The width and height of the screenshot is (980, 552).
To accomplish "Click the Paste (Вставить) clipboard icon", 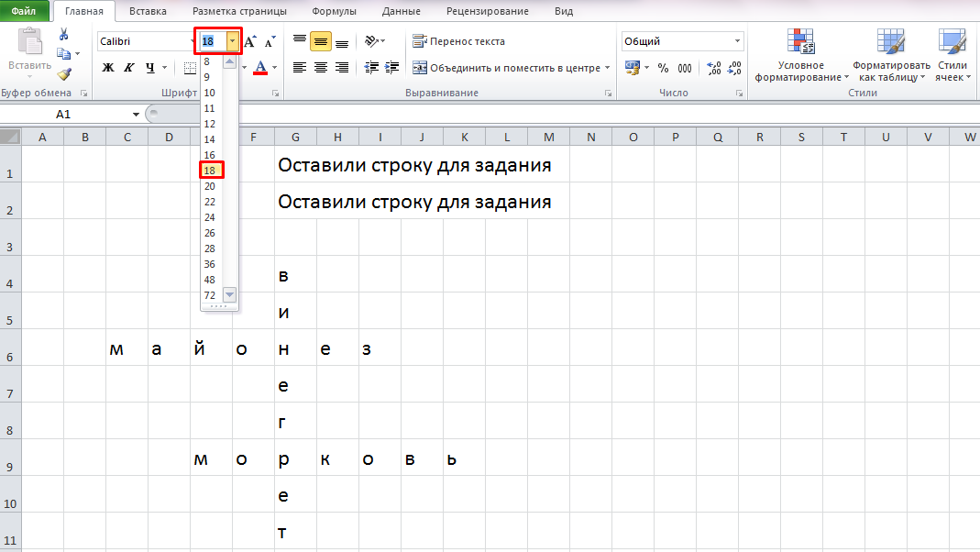I will (29, 41).
